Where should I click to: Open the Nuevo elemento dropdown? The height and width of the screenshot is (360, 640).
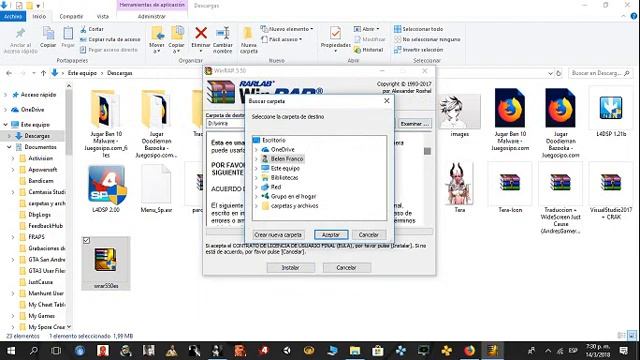[x=287, y=29]
